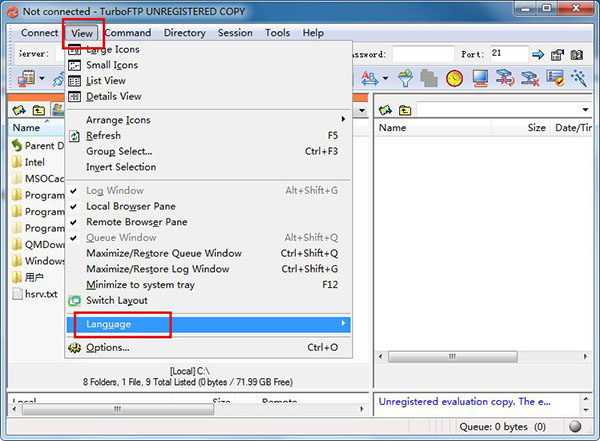
Task: Sort remote pane by Size column
Action: [x=520, y=128]
